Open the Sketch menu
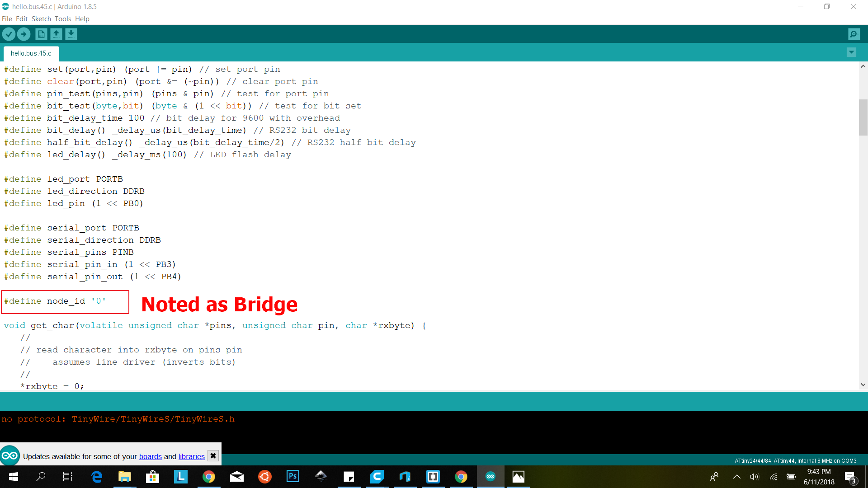Screen dimensions: 868x488 [x=41, y=19]
